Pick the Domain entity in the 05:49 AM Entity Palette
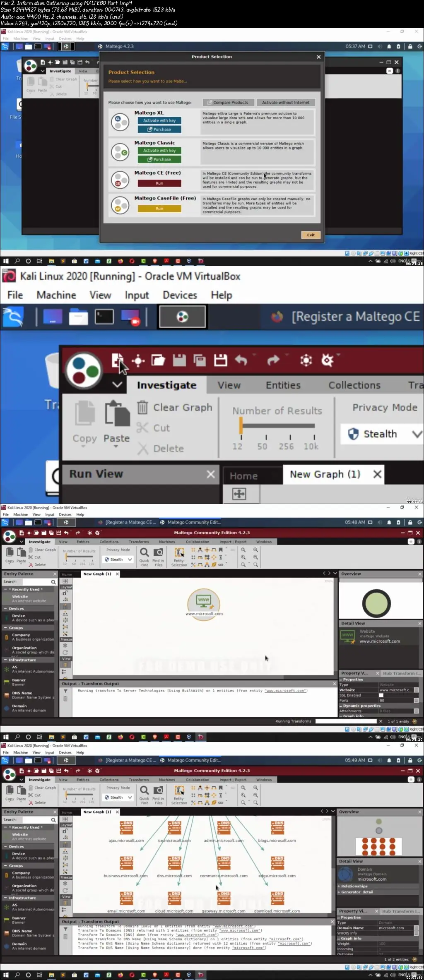Image resolution: width=424 pixels, height=980 pixels. click(29, 946)
